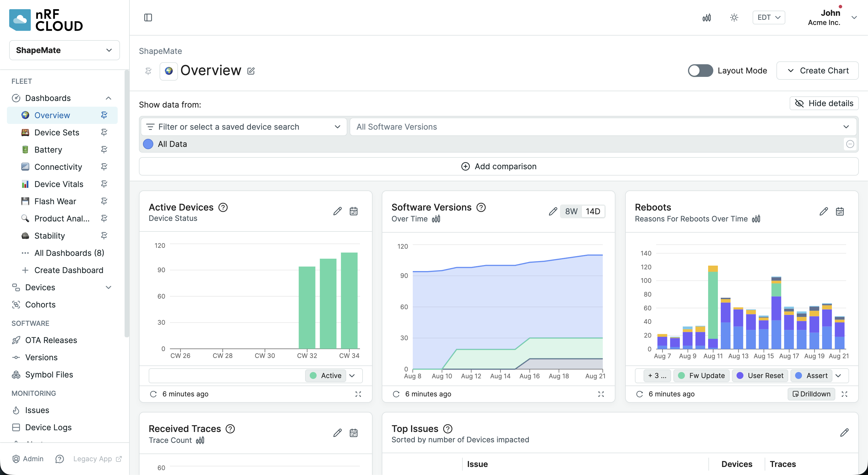Collapse the sidebar panel icon

pos(148,17)
